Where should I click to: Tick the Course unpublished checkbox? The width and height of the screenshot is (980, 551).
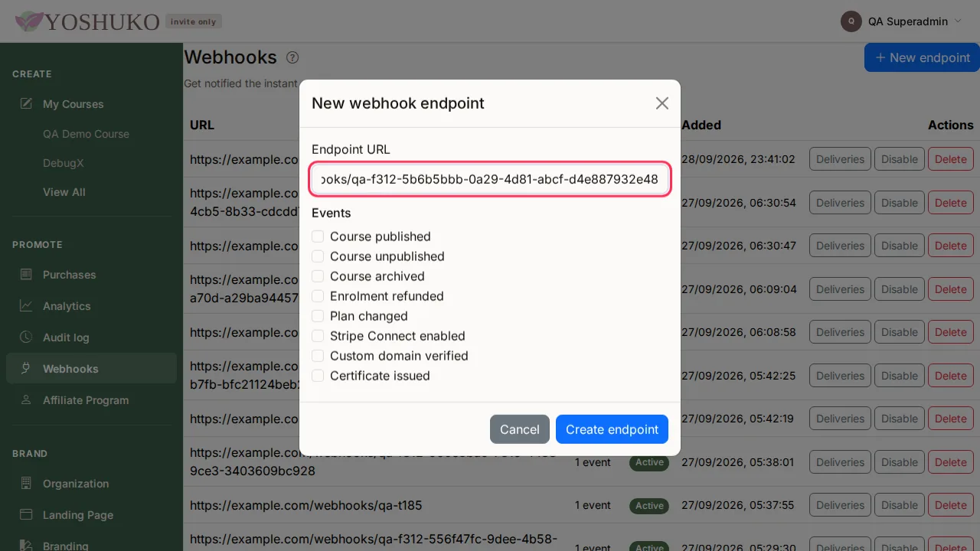pos(318,256)
